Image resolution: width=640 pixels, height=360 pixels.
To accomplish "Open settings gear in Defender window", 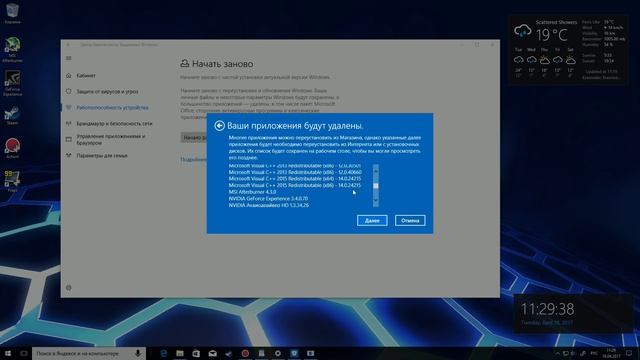I will (x=69, y=288).
